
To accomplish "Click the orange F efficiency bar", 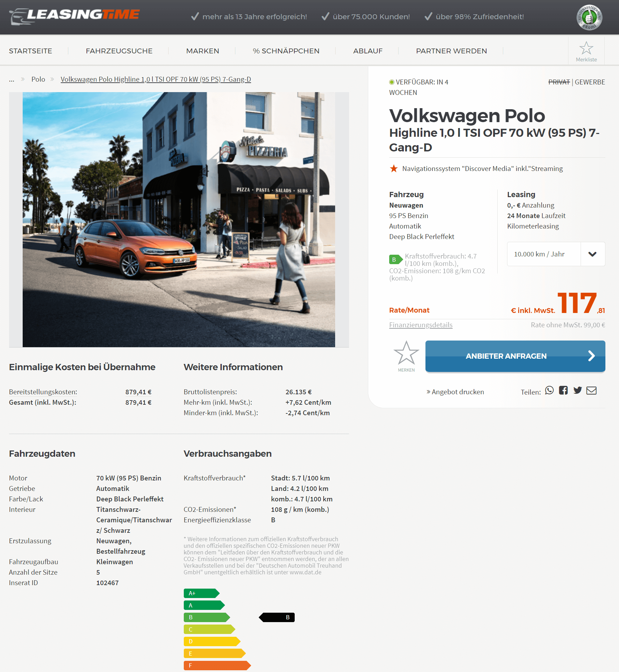I will tap(217, 665).
